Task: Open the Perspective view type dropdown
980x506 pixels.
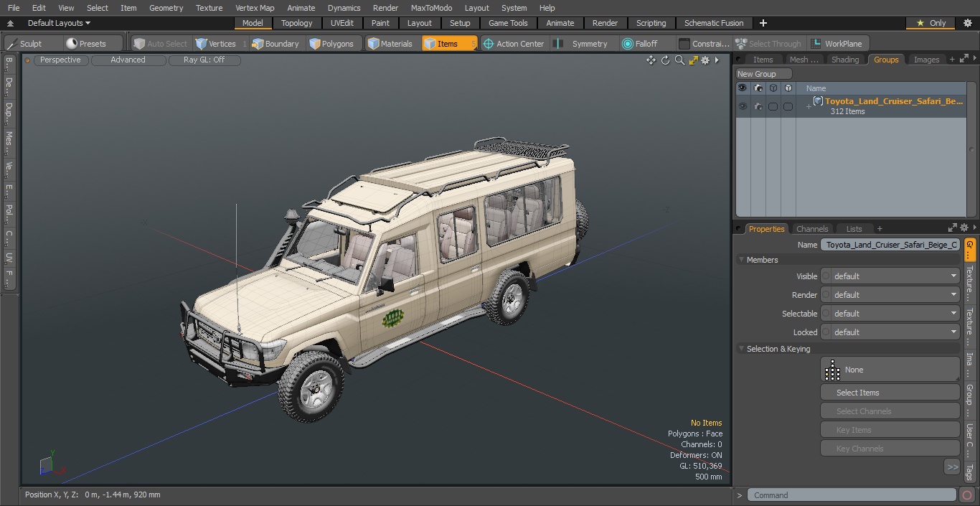Action: 60,60
